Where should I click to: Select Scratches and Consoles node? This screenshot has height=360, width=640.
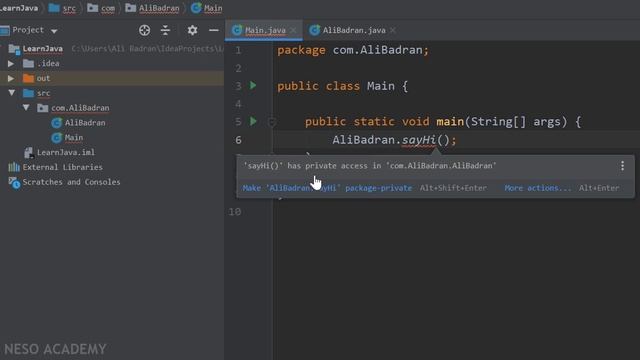pyautogui.click(x=71, y=182)
